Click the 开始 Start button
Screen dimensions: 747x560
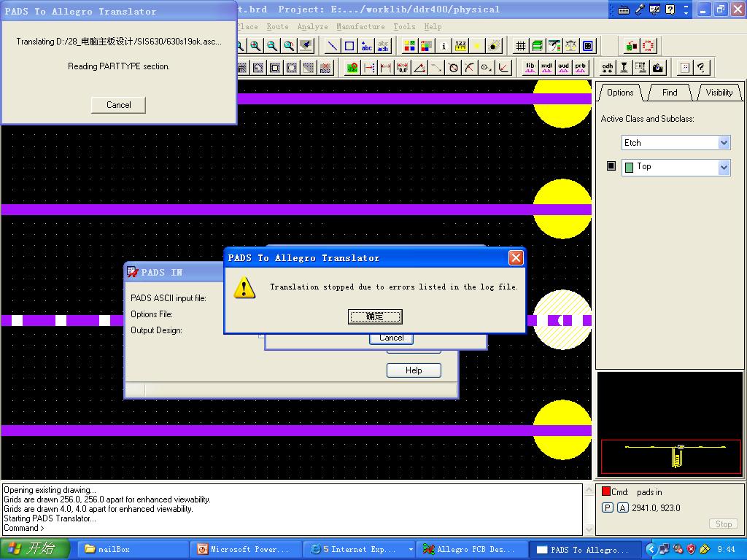pos(35,549)
